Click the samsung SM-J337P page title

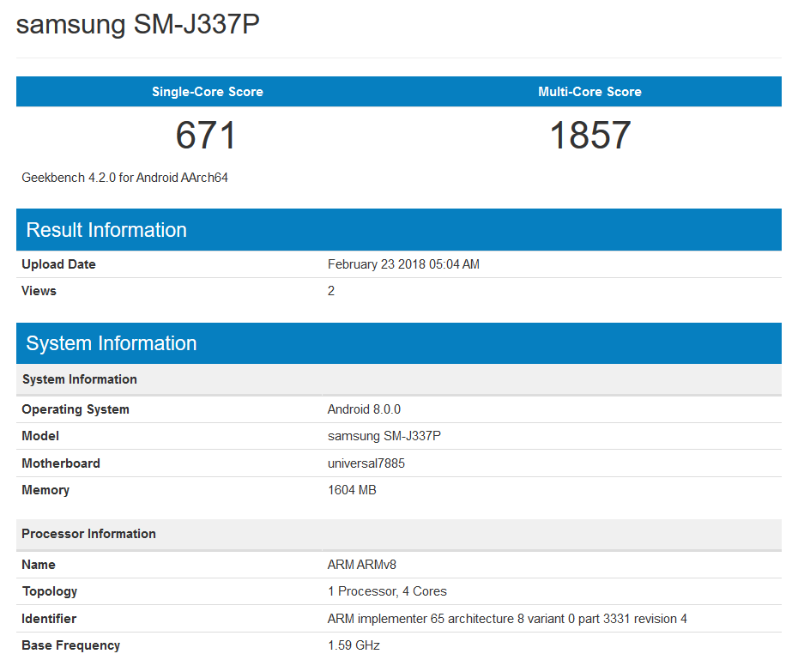(x=137, y=24)
